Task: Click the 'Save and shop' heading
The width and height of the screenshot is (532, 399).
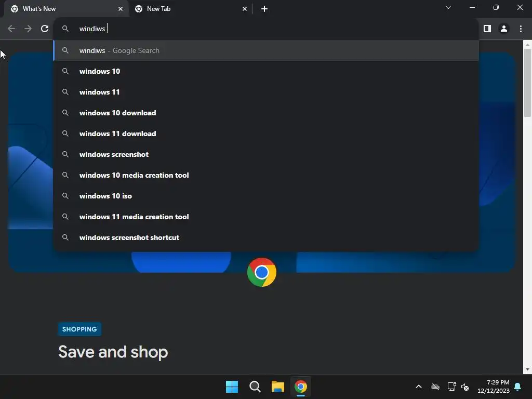Action: coord(113,352)
